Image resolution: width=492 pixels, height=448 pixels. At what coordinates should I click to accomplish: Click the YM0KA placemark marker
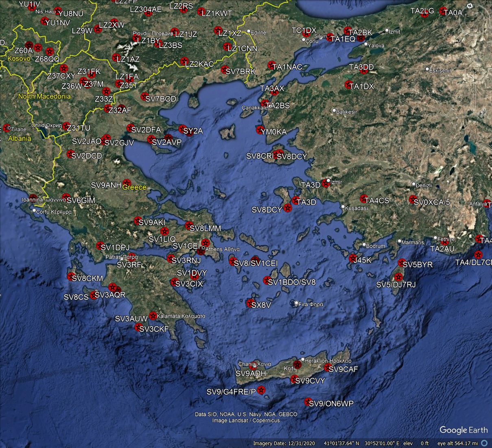click(x=259, y=130)
